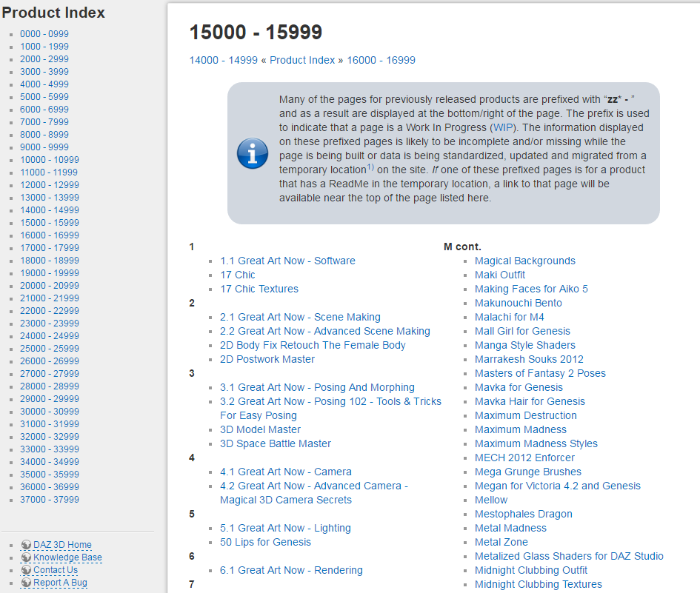This screenshot has height=593, width=700.
Task: Click footnote 1) superscript in notice
Action: (370, 167)
